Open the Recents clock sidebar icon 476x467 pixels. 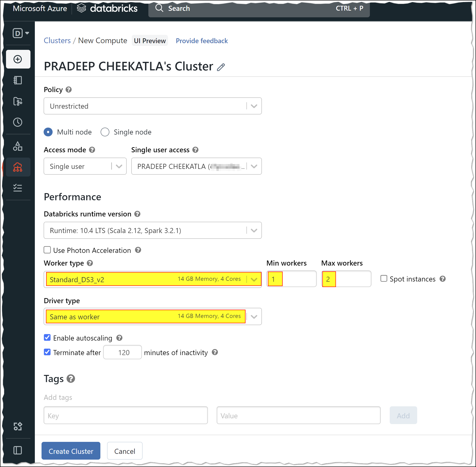click(18, 122)
